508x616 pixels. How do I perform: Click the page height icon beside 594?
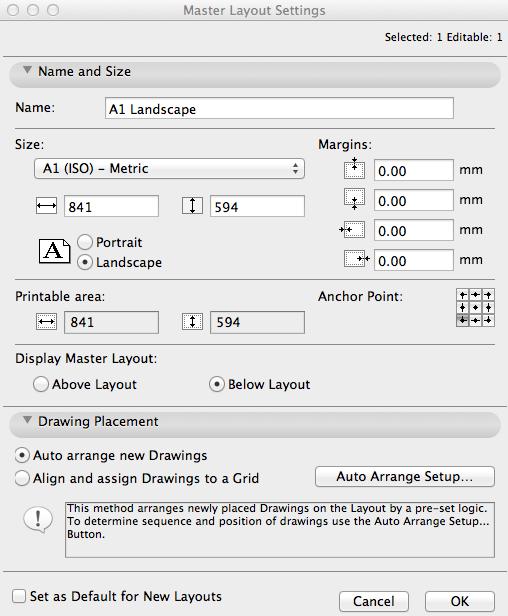[192, 206]
